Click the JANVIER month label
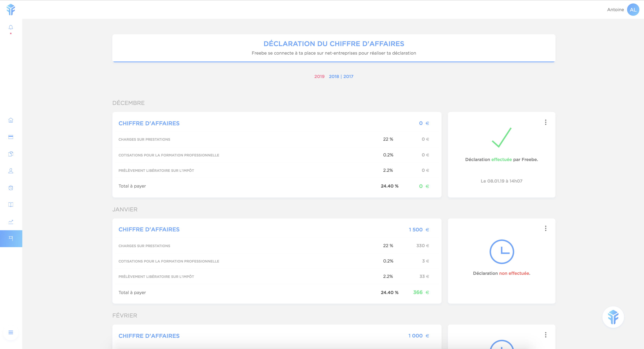The image size is (644, 349). [x=125, y=209]
